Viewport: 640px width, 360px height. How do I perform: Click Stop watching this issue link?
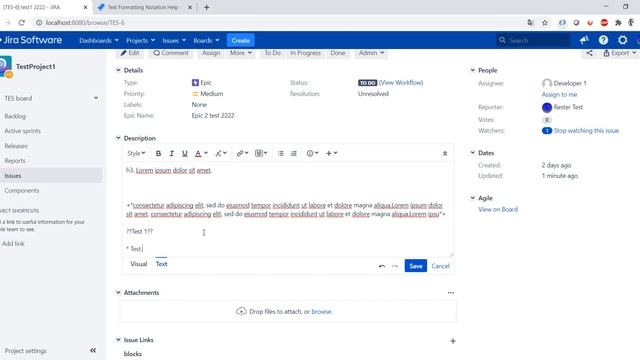point(586,131)
